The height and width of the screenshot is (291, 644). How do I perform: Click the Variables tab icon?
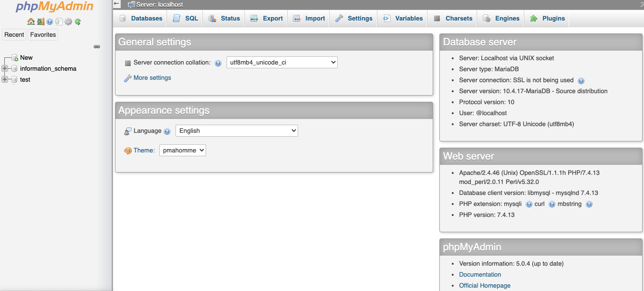387,19
